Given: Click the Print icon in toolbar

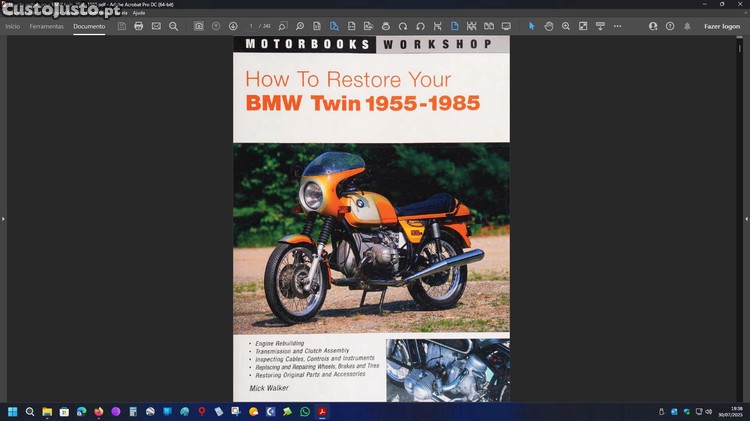Looking at the screenshot, I should pos(138,26).
